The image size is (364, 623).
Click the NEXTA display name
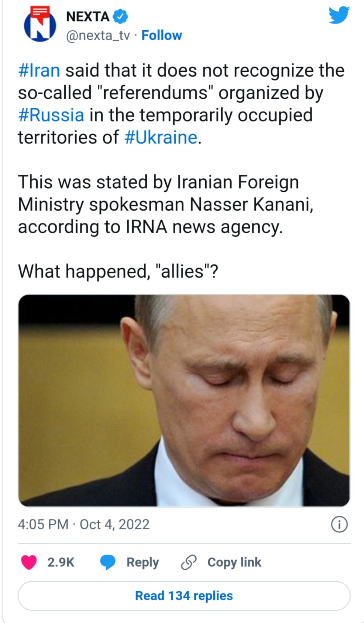tap(88, 16)
